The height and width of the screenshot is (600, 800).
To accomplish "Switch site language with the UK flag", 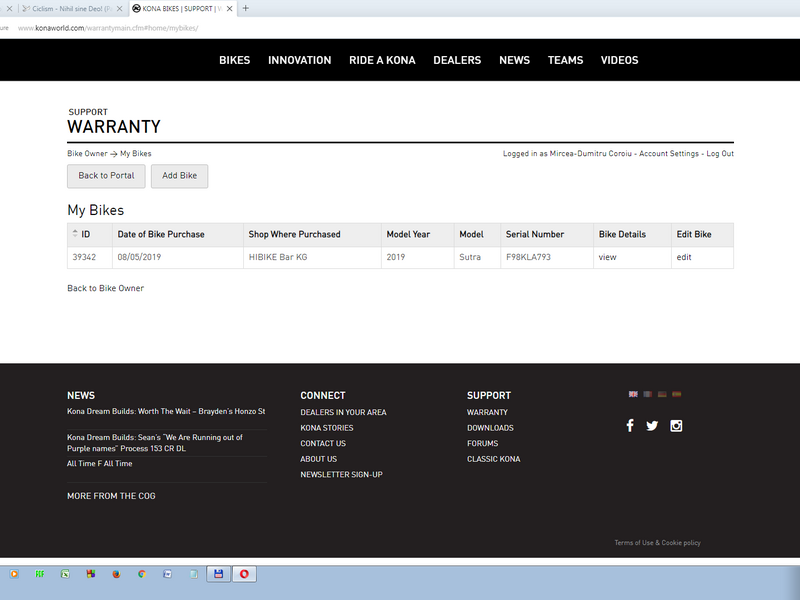I will tap(633, 394).
